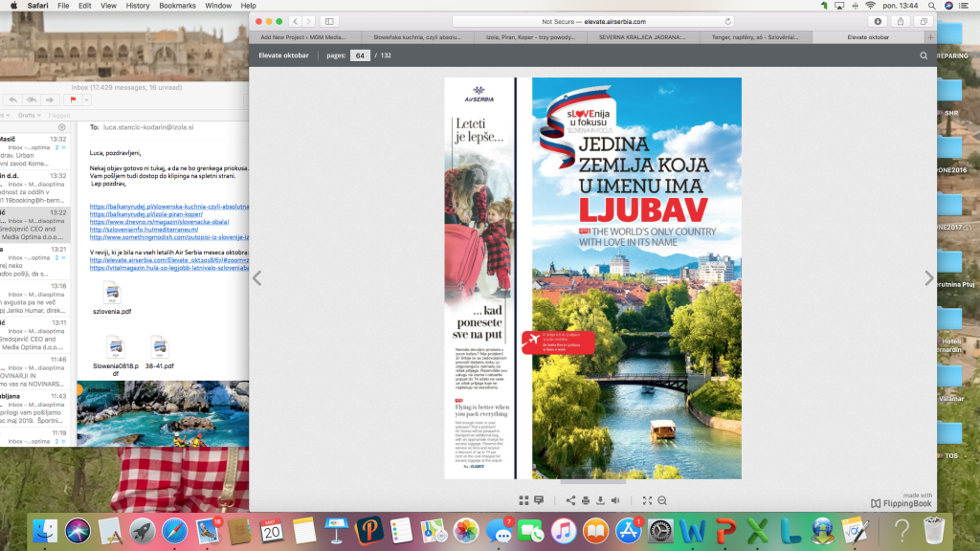Click the Zoom out magnifier icon

point(662,500)
